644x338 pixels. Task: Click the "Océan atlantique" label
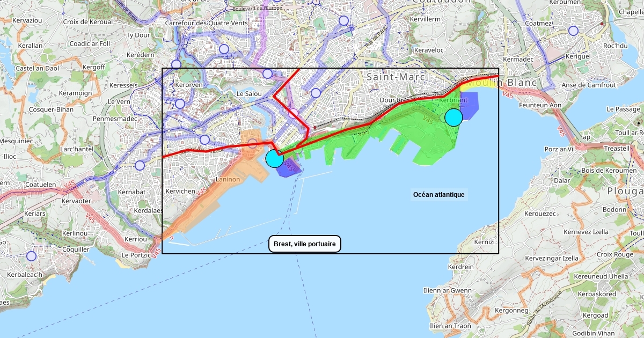coord(438,195)
